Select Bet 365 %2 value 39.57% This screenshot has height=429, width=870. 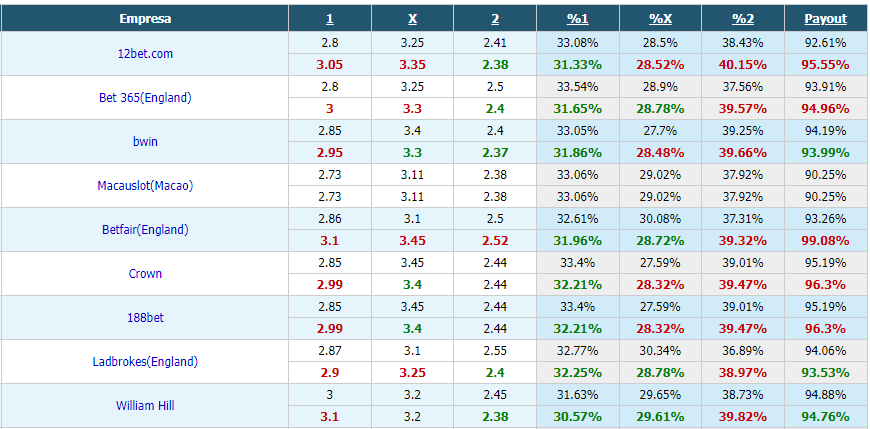pos(743,109)
